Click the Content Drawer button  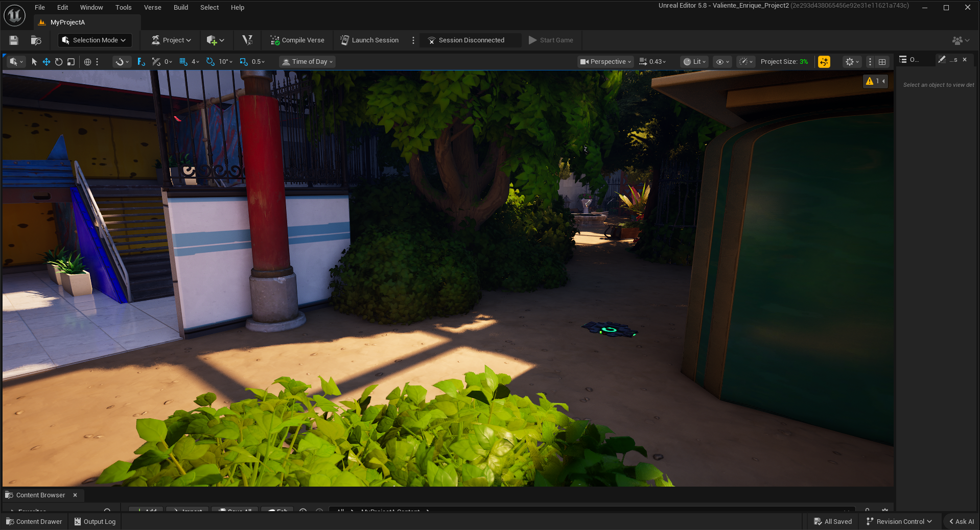(34, 521)
